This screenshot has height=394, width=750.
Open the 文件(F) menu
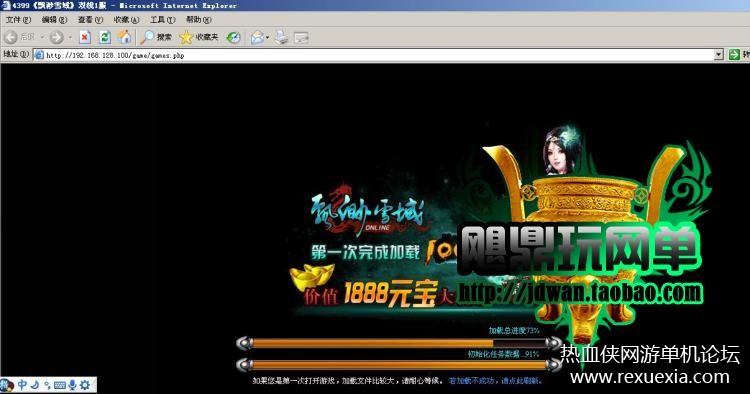pos(18,20)
